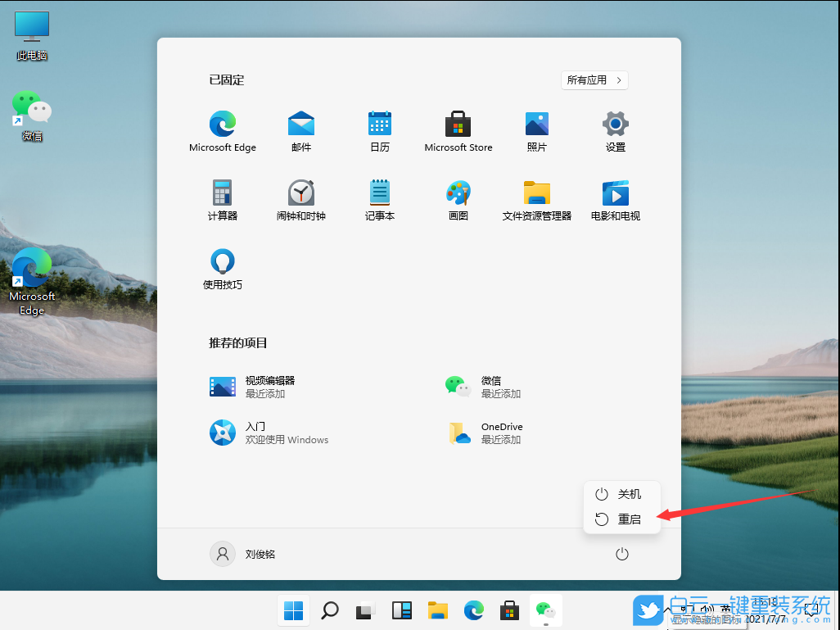Expand 所有应用 to view all apps
Image resolution: width=840 pixels, height=630 pixels.
594,79
